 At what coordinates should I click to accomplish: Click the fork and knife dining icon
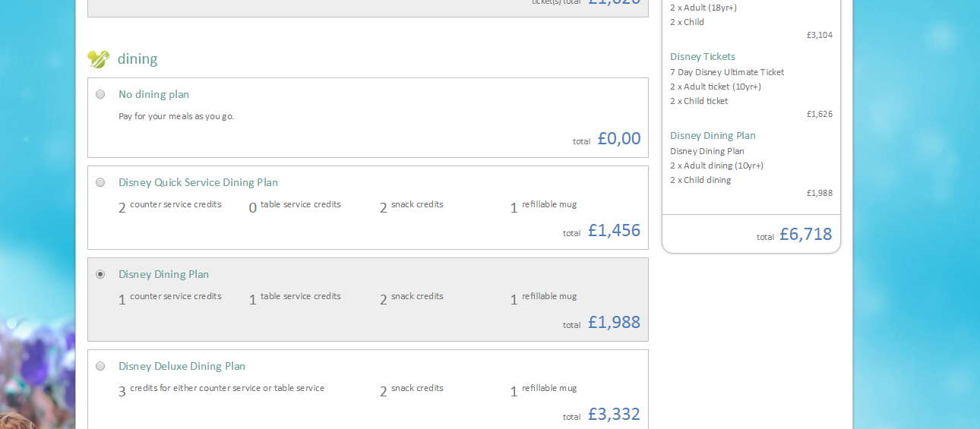(98, 59)
